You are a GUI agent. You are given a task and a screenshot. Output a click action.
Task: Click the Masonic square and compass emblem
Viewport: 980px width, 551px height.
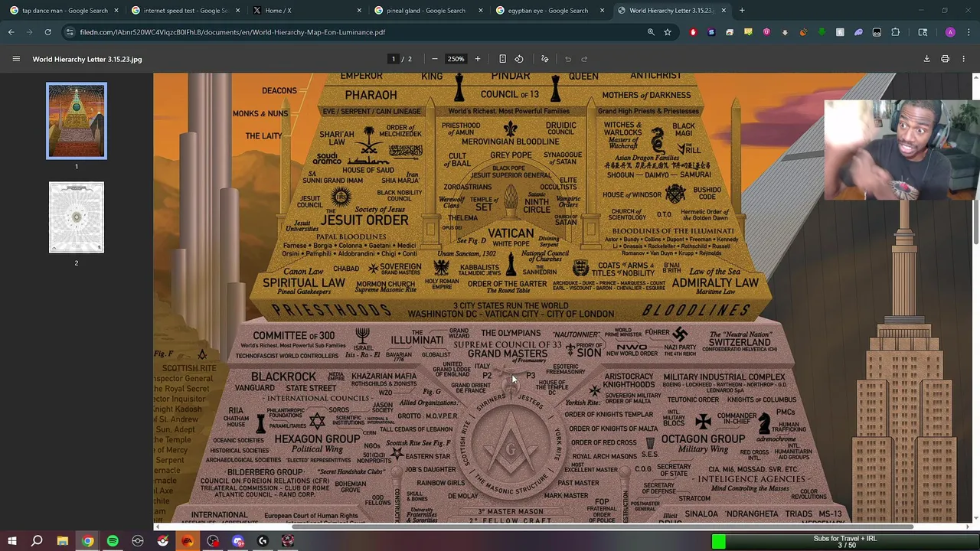511,446
